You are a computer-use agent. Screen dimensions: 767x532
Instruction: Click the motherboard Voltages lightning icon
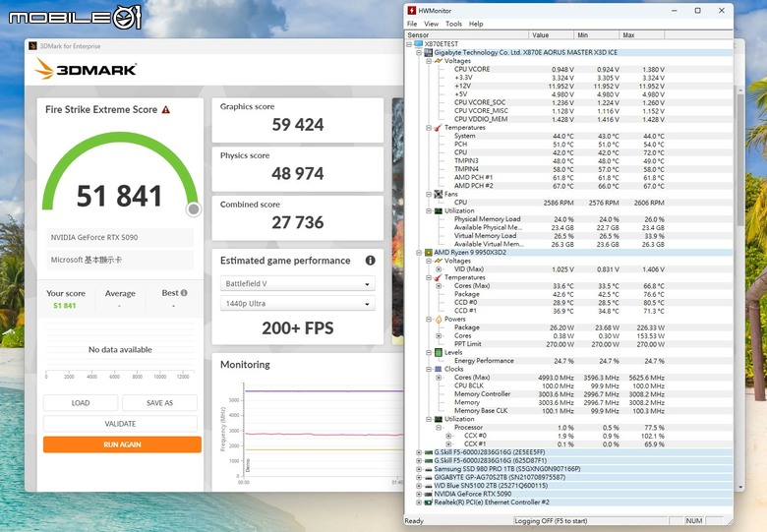point(439,61)
